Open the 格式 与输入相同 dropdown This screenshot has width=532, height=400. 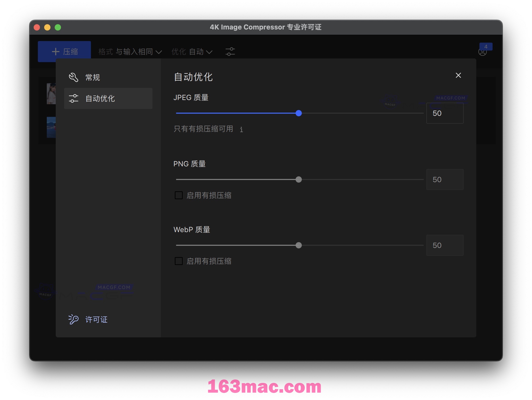[130, 52]
